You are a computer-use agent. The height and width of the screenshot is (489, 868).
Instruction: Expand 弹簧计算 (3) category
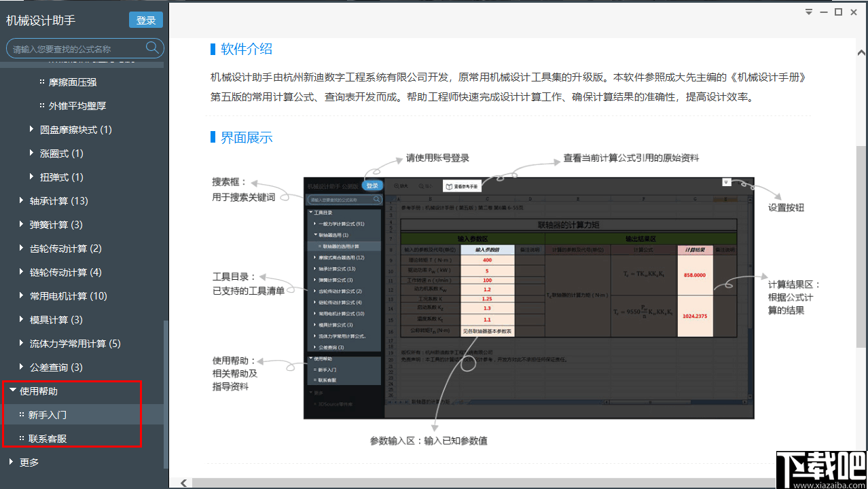pos(22,224)
